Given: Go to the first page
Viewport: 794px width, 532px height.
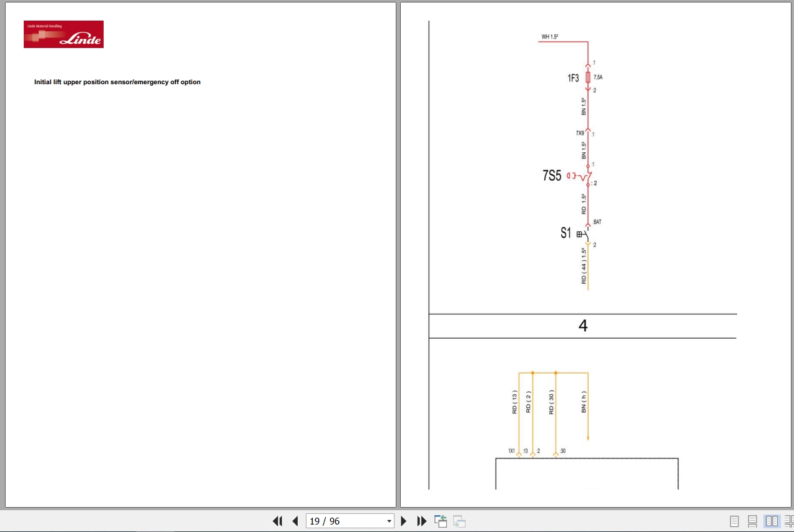Looking at the screenshot, I should point(278,521).
